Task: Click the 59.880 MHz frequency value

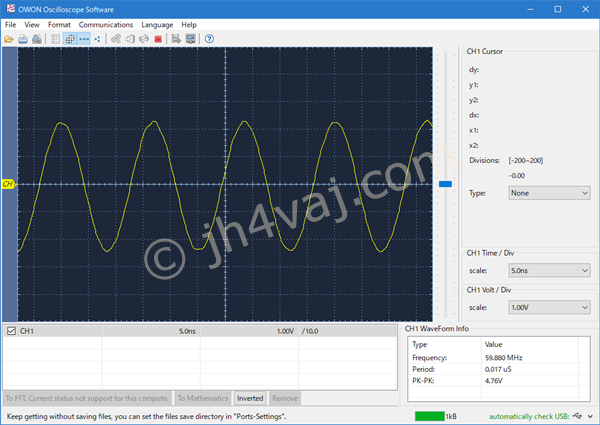Action: pos(503,358)
